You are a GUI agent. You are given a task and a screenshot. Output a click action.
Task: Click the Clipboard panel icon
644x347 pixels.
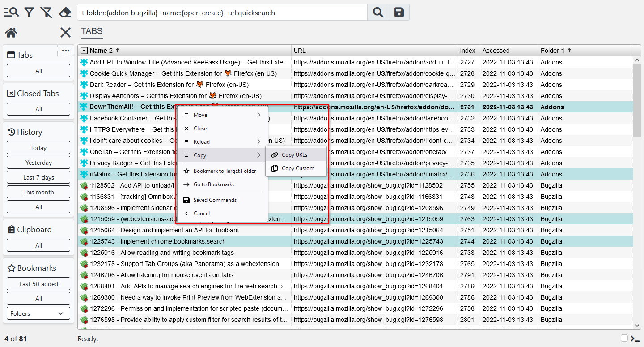pos(12,230)
